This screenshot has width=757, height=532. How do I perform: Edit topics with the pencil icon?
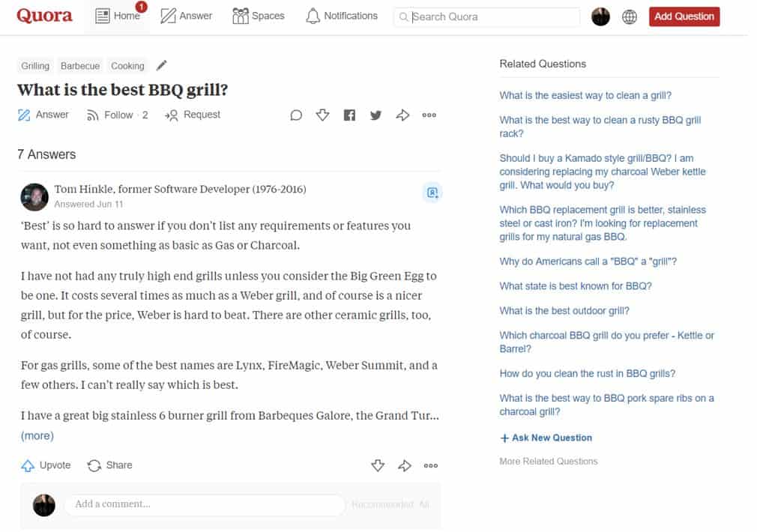pos(162,65)
